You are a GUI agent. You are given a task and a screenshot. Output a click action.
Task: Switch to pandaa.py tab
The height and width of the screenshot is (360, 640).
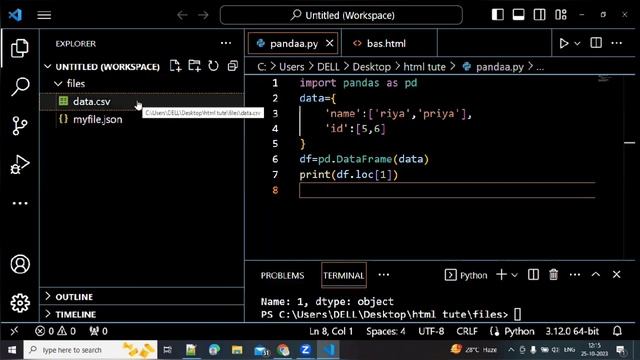[294, 44]
